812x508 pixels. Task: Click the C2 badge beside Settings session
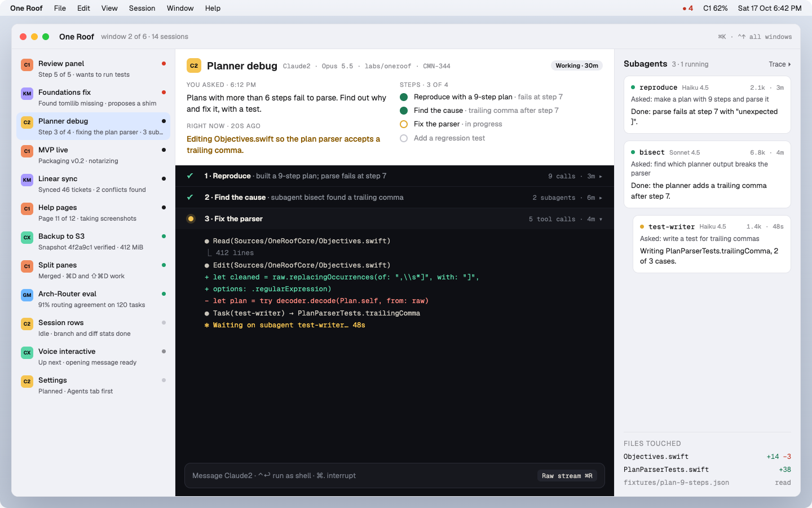click(27, 382)
